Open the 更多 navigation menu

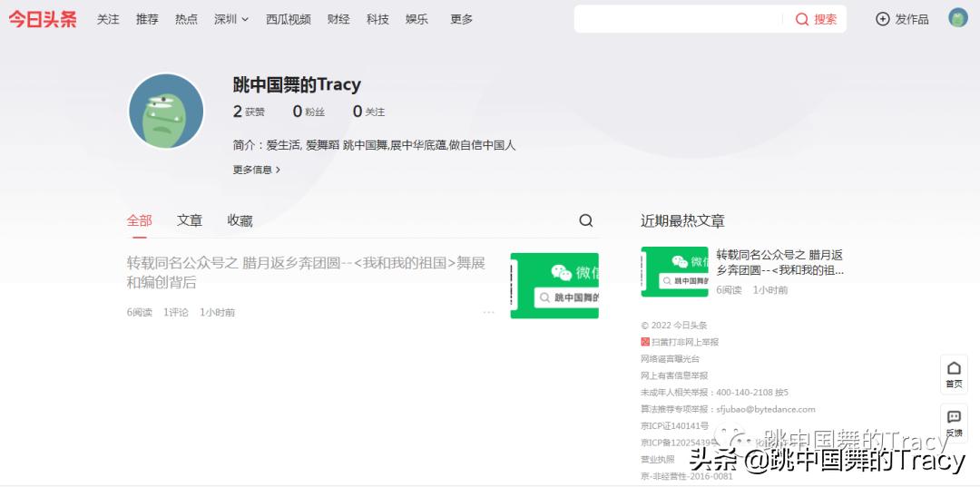pyautogui.click(x=461, y=19)
